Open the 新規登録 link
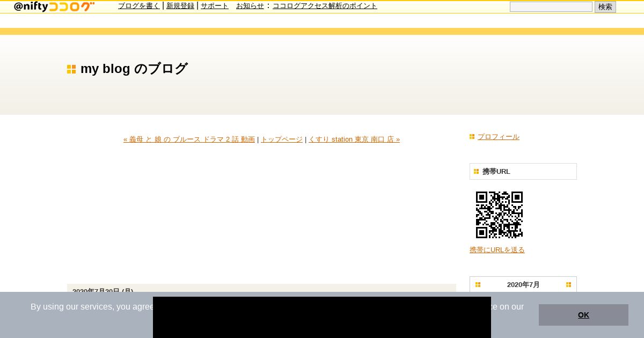The image size is (644, 338). pos(180,6)
